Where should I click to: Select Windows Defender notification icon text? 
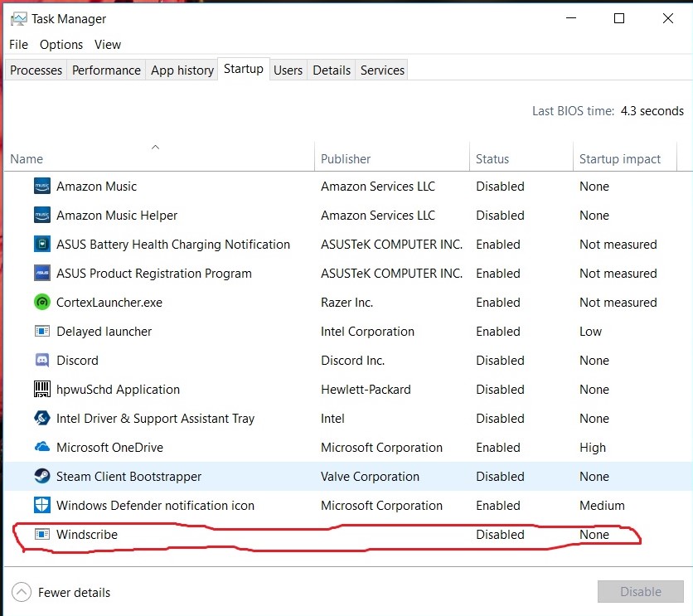pyautogui.click(x=155, y=505)
